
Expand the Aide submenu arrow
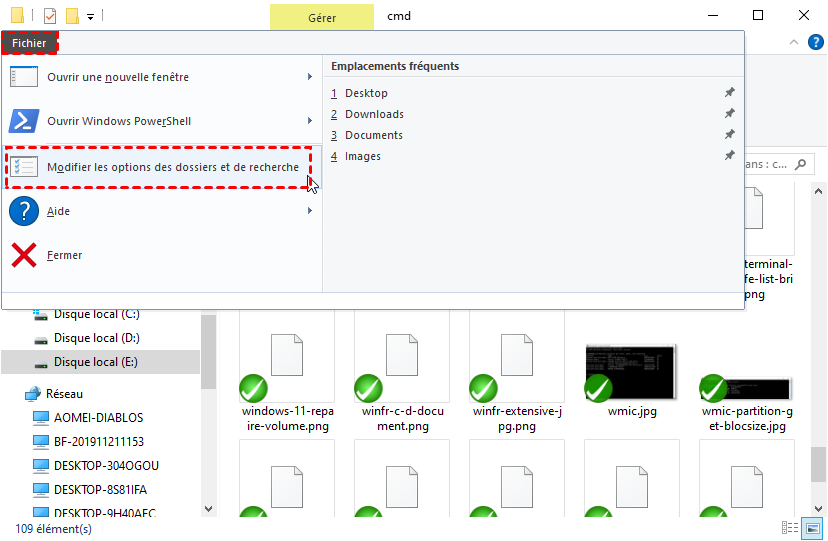[x=310, y=211]
